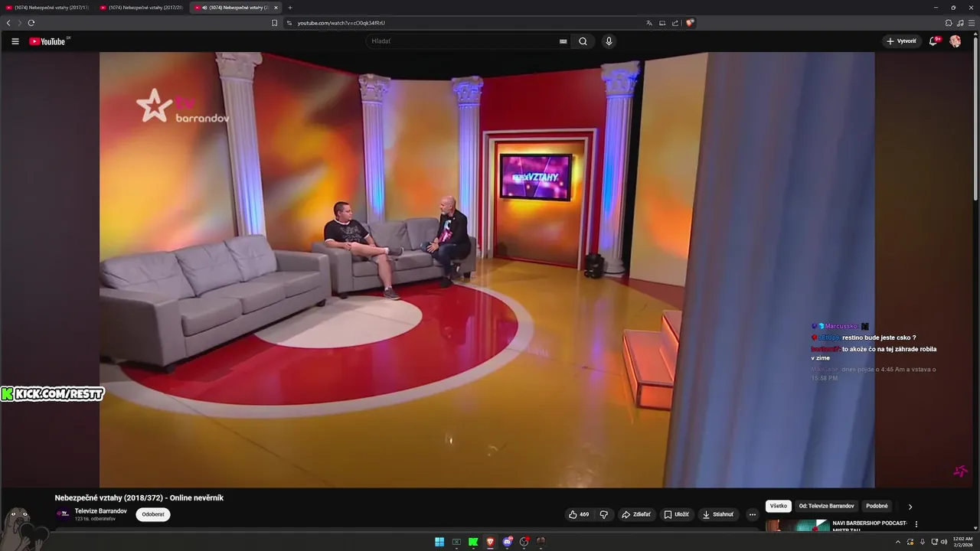Open the on-screen keyboard icon in search

563,41
